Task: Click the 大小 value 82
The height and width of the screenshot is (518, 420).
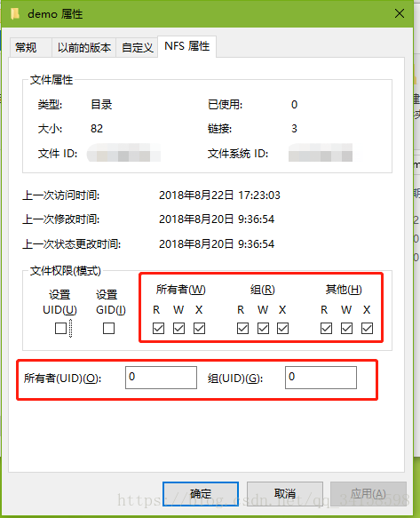Action: 97,129
